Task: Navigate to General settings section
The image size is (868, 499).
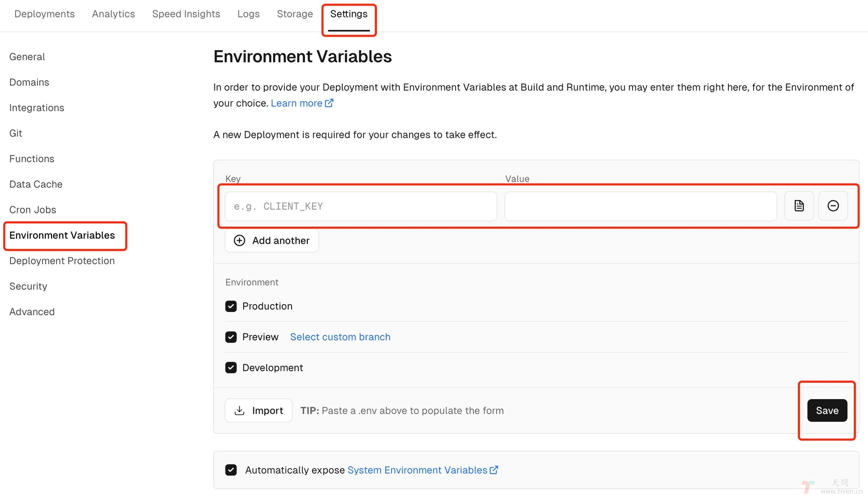Action: tap(27, 56)
